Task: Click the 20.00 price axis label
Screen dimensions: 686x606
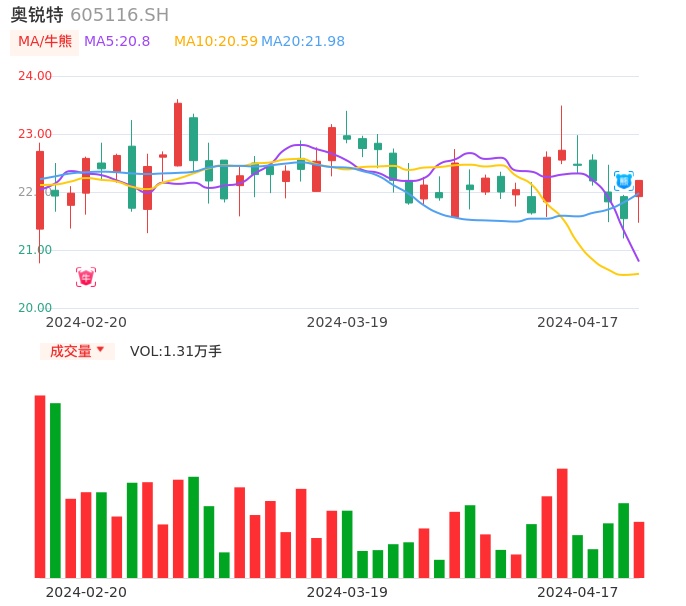Action: coord(35,308)
